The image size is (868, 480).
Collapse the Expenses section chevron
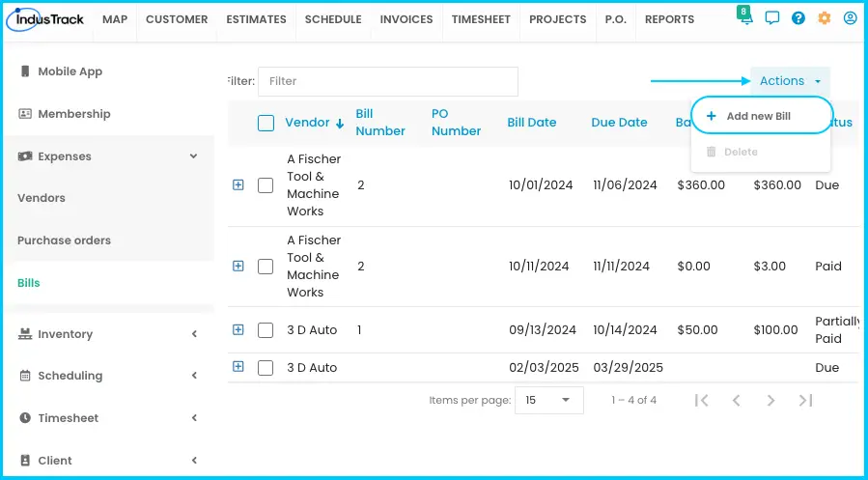[193, 156]
